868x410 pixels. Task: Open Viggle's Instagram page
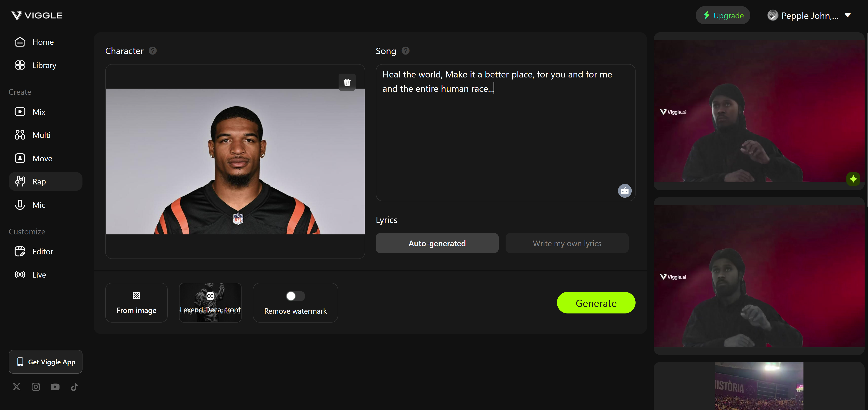pos(36,387)
